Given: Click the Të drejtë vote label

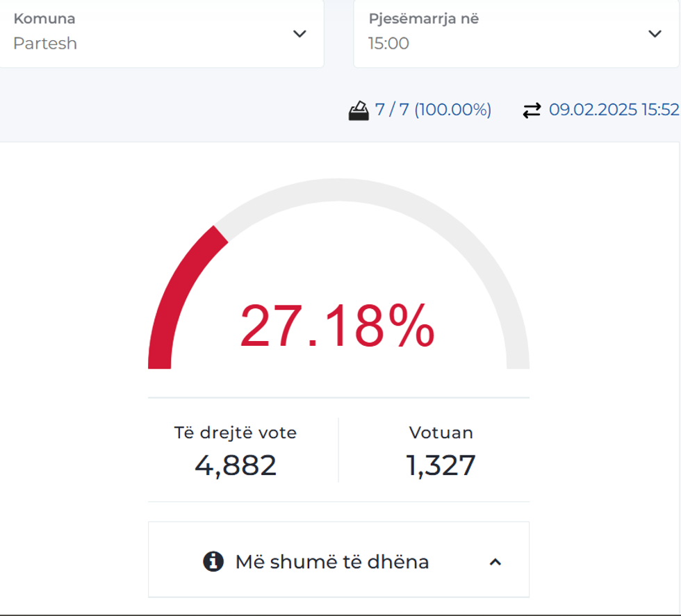Looking at the screenshot, I should (x=235, y=433).
